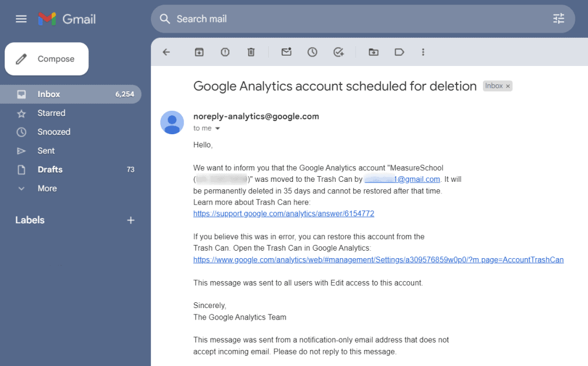Click the Search mail input field

[x=287, y=18]
